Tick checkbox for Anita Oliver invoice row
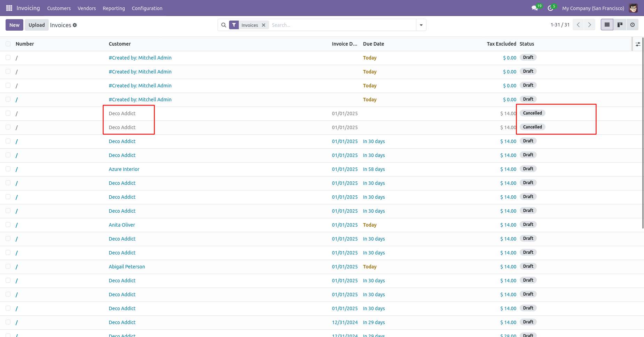644x337 pixels. 8,225
